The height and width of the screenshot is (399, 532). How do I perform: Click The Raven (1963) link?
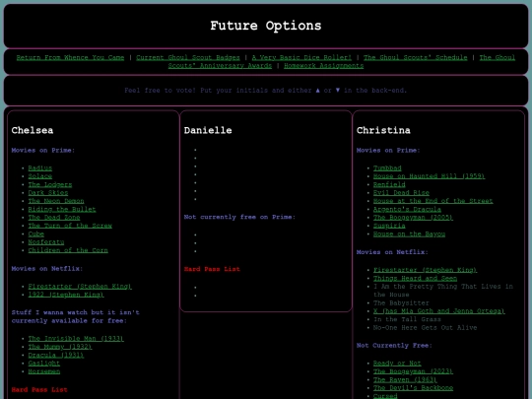coord(405,380)
